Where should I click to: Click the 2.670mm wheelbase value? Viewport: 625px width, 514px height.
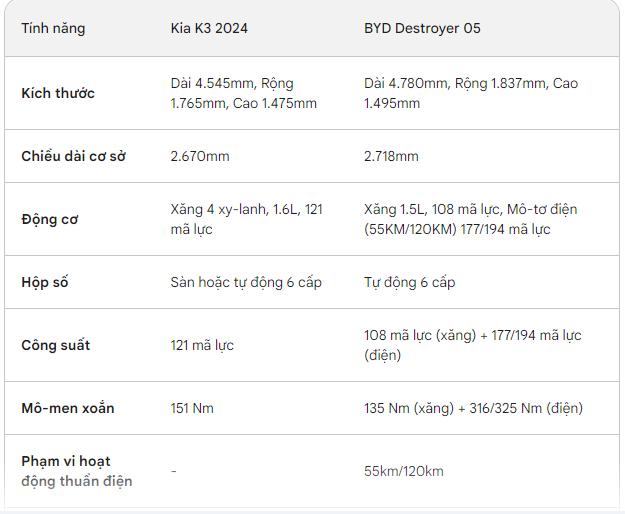pos(200,156)
